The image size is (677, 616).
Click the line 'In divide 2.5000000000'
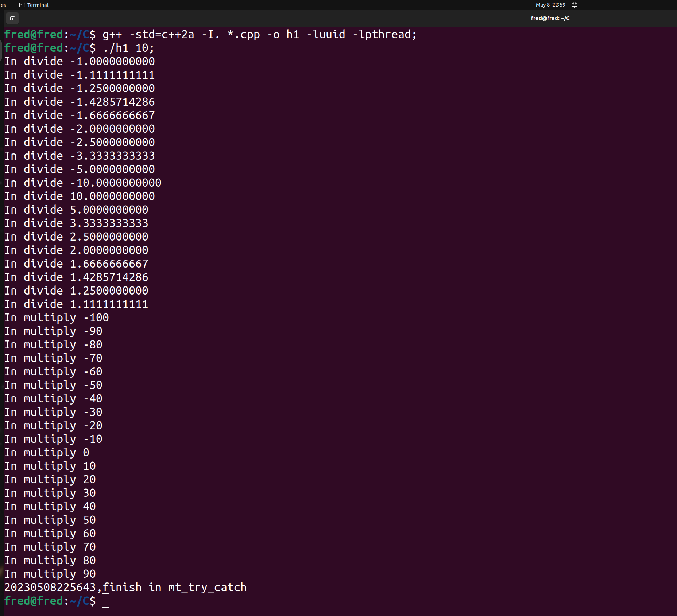[x=76, y=237]
